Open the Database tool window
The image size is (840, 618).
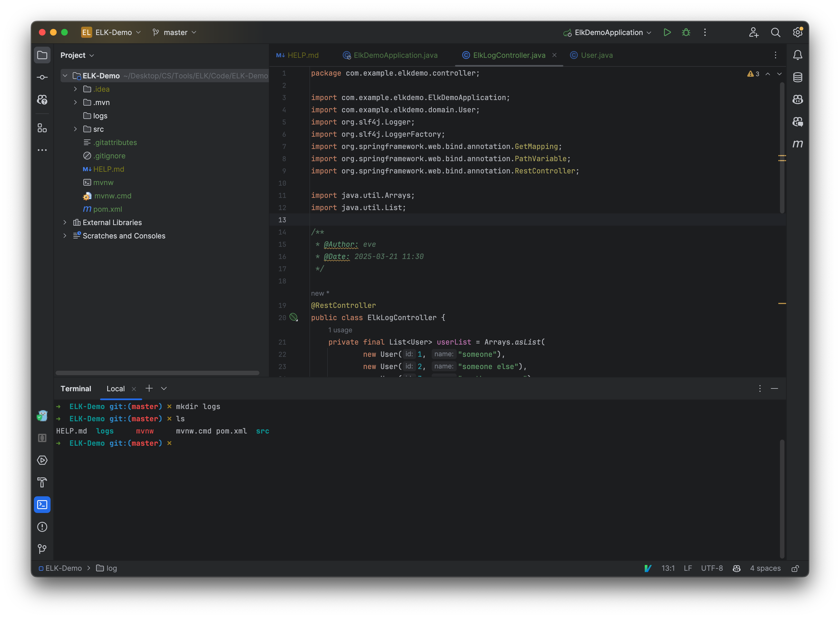(x=797, y=78)
